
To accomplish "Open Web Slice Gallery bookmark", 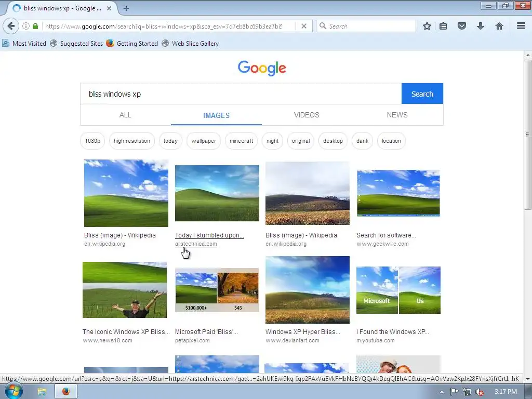I will point(190,44).
